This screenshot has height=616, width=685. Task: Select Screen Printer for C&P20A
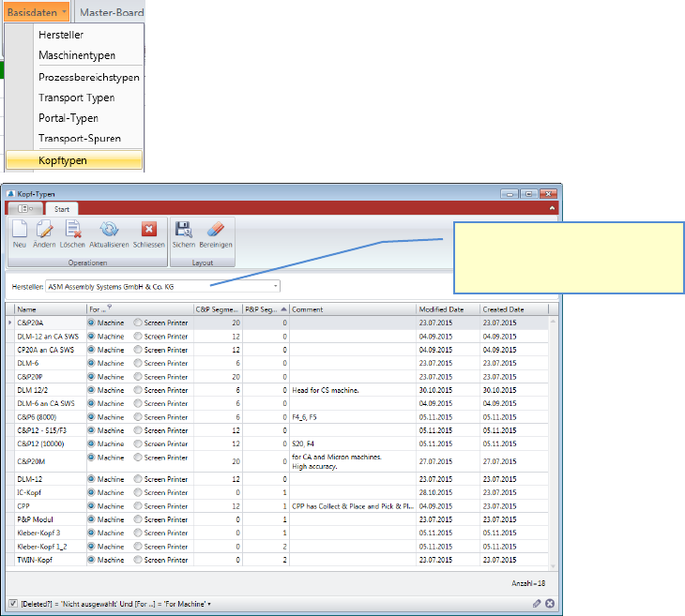tap(138, 323)
